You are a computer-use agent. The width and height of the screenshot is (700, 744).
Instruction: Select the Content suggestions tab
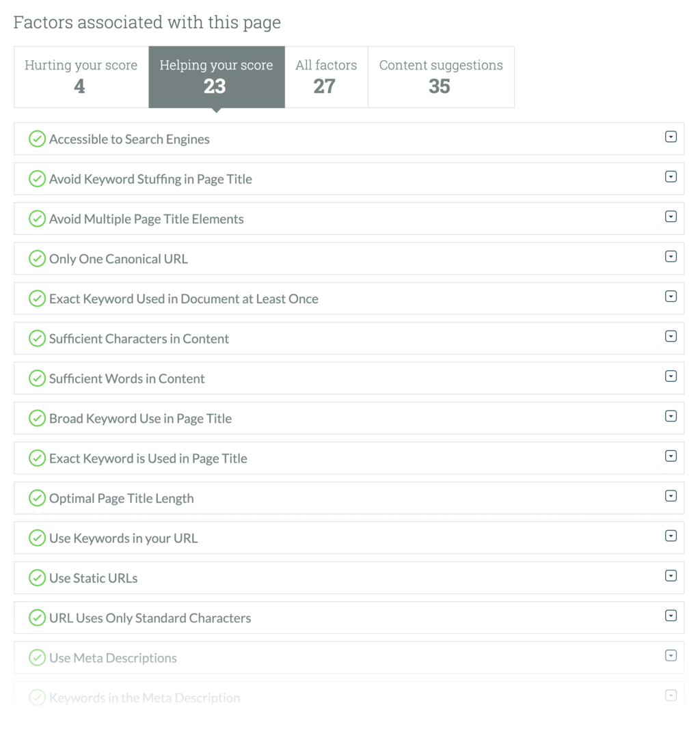pos(441,77)
